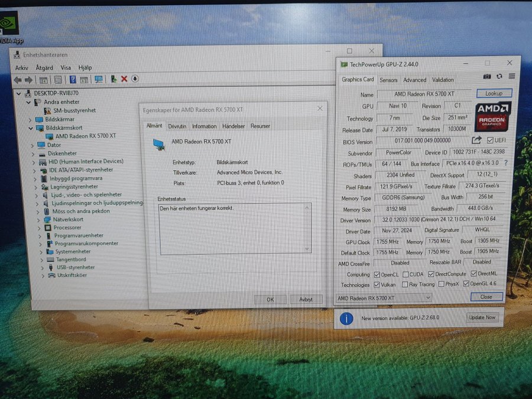Click the GPU-Z refresh icon
Screen dimensions: 532x399
pyautogui.click(x=499, y=77)
